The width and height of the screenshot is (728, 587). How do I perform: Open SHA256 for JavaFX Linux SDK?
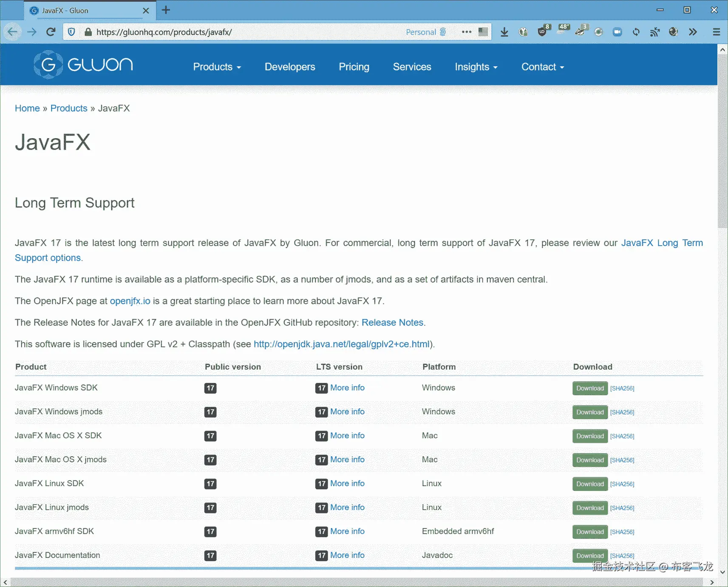[622, 484]
